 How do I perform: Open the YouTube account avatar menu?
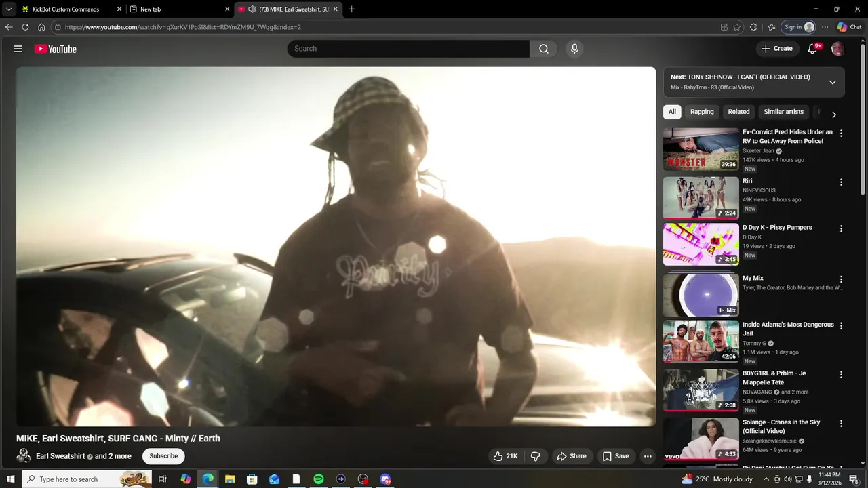tap(838, 49)
